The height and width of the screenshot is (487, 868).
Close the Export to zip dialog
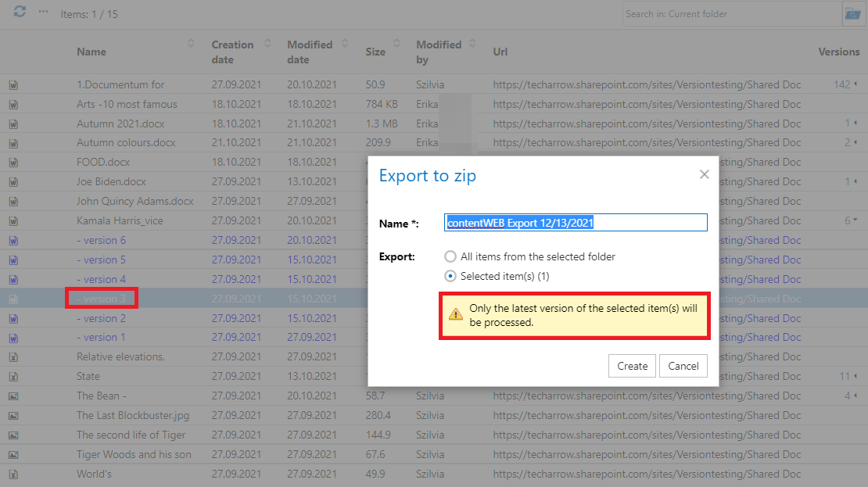704,174
